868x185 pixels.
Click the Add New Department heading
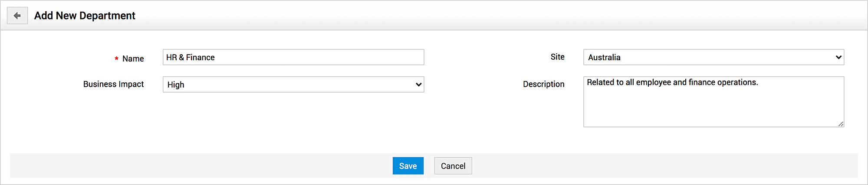point(85,16)
